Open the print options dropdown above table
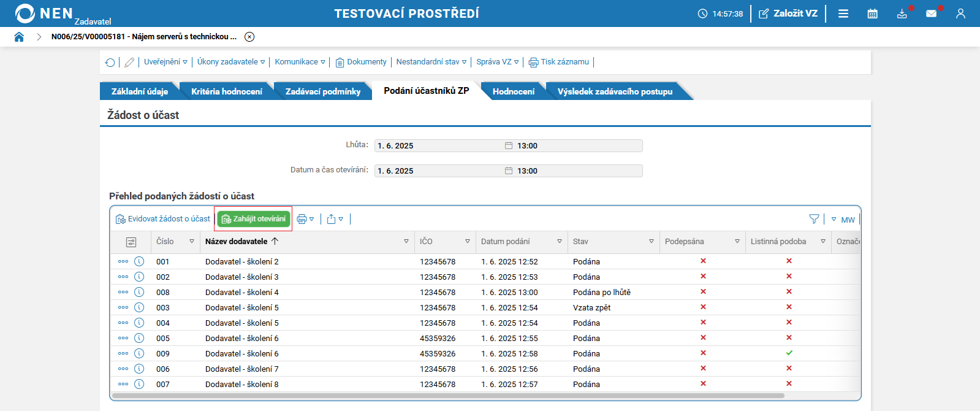 click(x=305, y=219)
